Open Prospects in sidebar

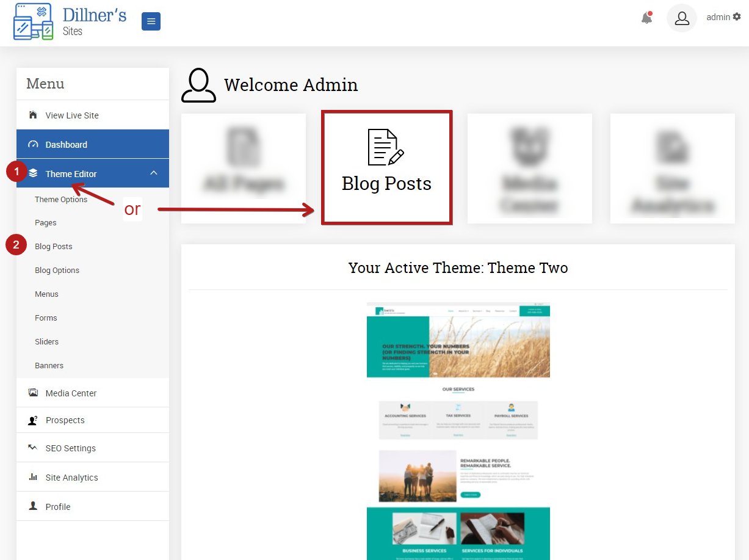[x=93, y=420]
